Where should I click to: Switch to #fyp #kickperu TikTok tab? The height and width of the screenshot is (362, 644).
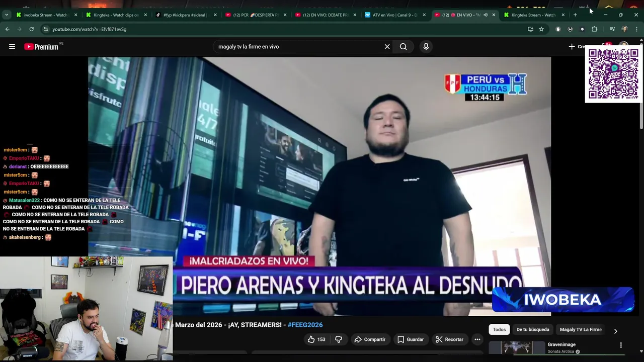(185, 15)
